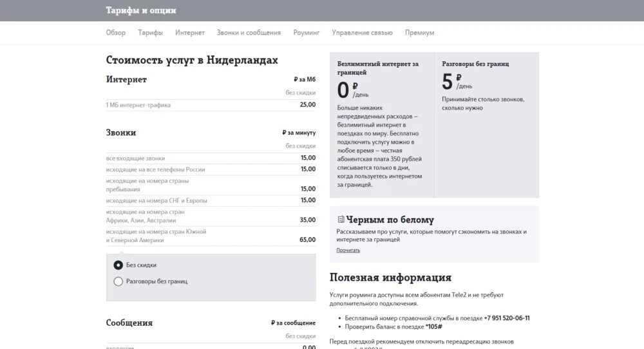The height and width of the screenshot is (349, 644).
Task: Select the Без скидки radio button
Action: point(118,265)
